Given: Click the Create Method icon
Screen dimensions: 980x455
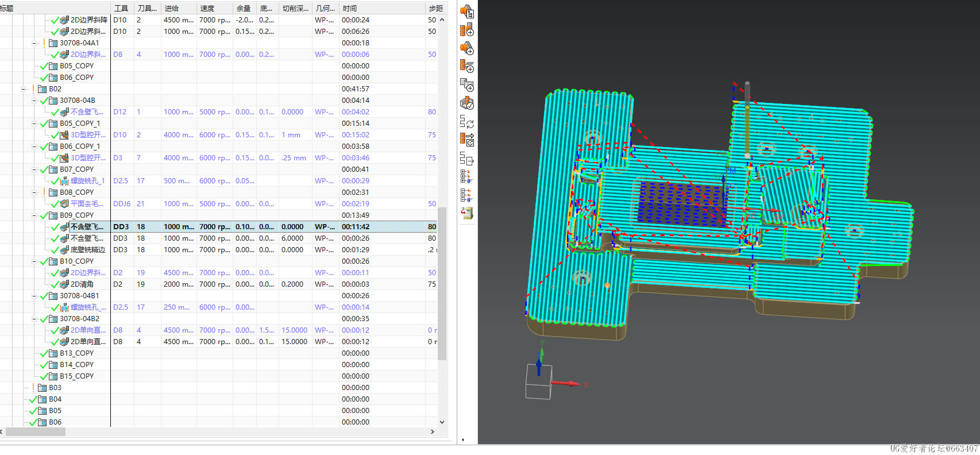Looking at the screenshot, I should click(467, 67).
